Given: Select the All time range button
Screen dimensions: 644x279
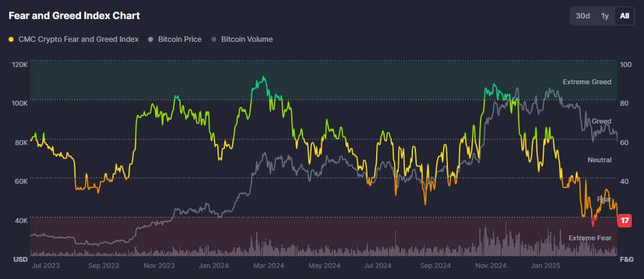Looking at the screenshot, I should pos(624,16).
